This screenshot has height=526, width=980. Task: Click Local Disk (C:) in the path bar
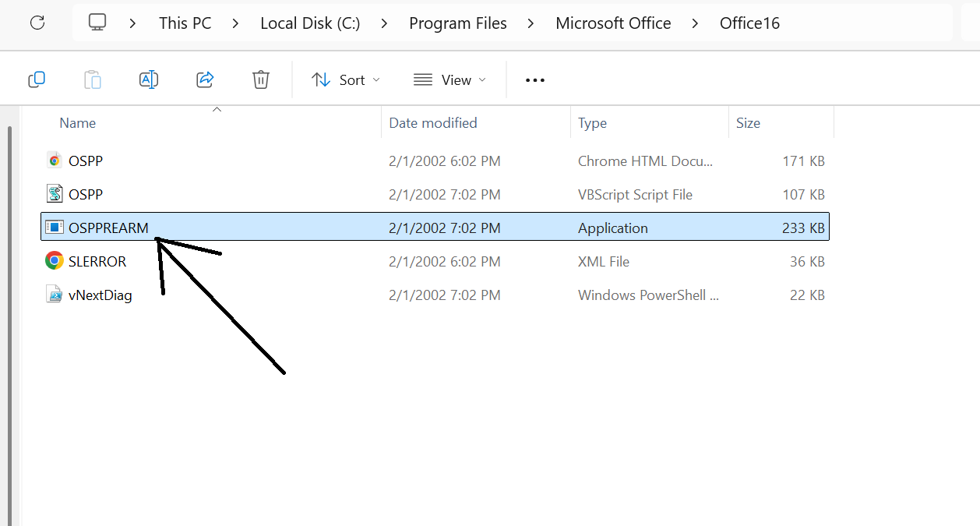click(309, 23)
